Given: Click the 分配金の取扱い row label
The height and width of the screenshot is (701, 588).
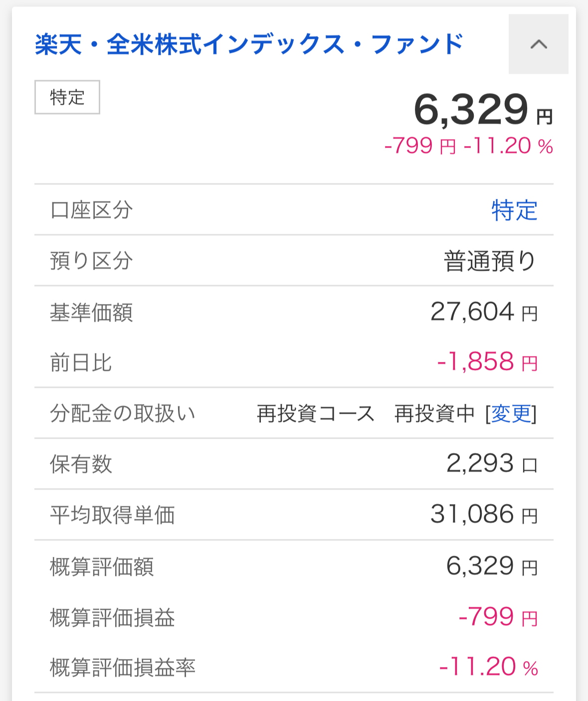Looking at the screenshot, I should pos(123,413).
